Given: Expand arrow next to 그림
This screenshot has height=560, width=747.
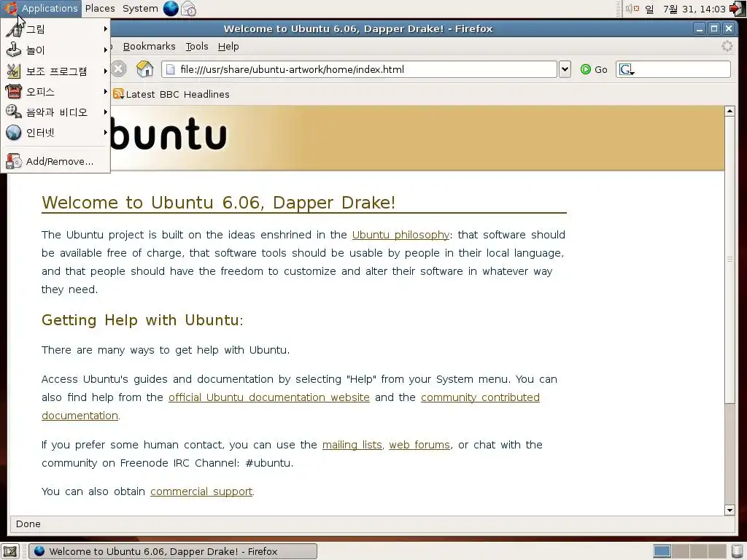Looking at the screenshot, I should [x=105, y=29].
